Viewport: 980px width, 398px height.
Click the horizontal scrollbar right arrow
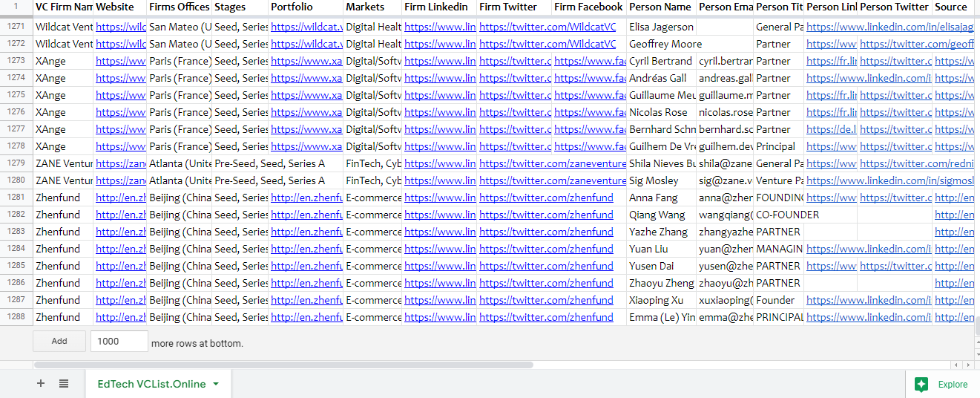967,365
